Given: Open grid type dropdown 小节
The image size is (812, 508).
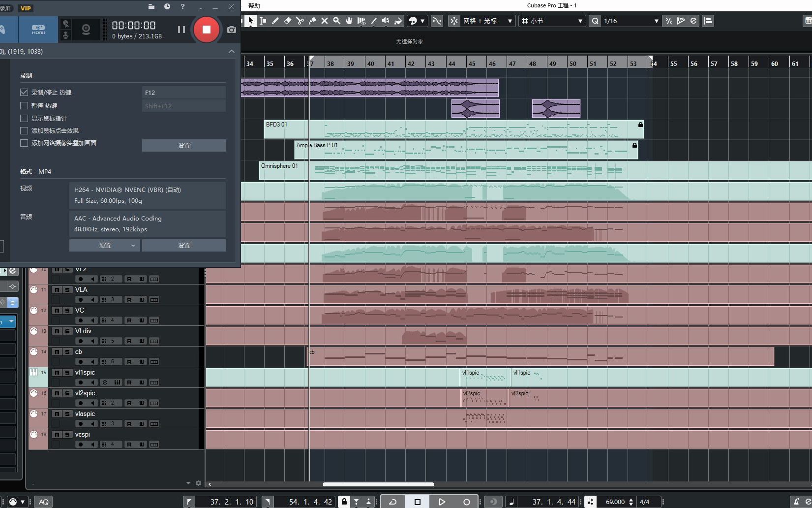Looking at the screenshot, I should point(552,21).
